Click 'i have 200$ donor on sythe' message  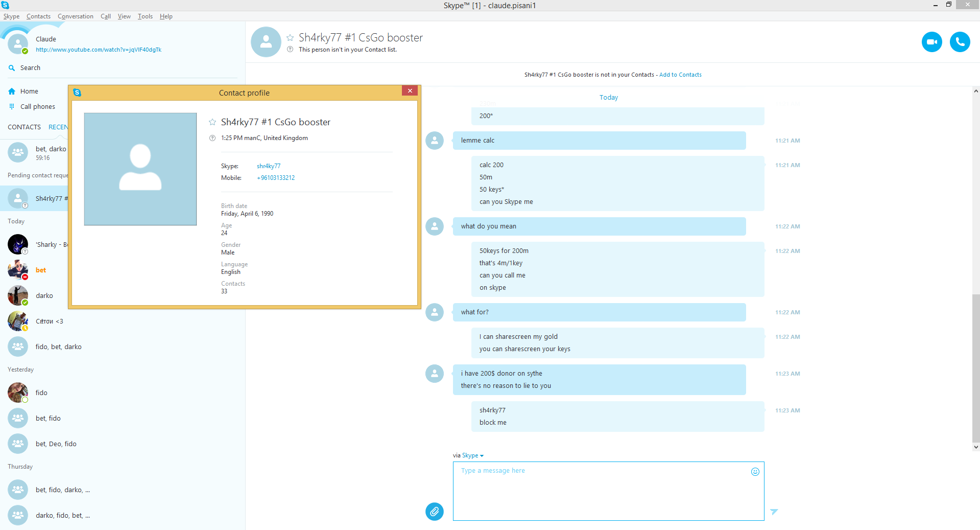point(599,380)
